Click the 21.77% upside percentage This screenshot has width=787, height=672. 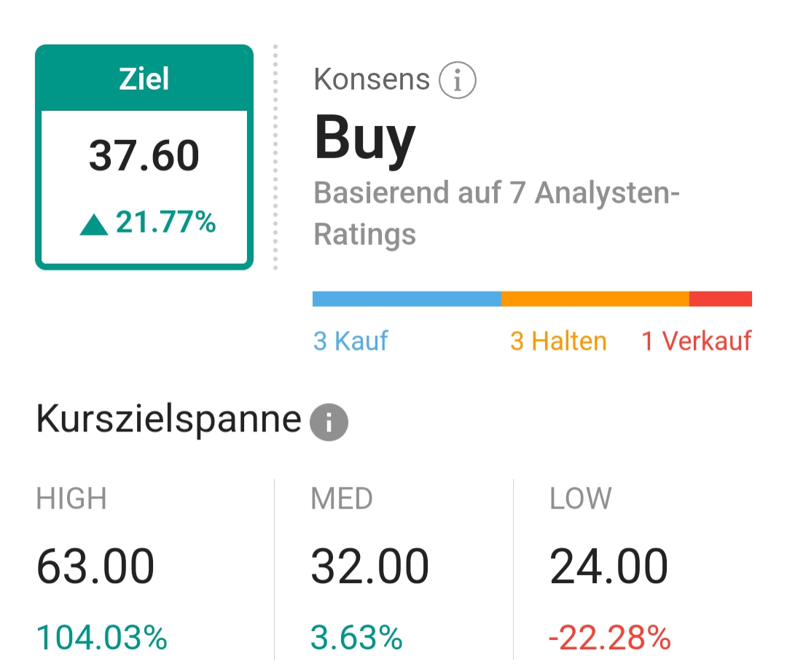click(x=165, y=222)
